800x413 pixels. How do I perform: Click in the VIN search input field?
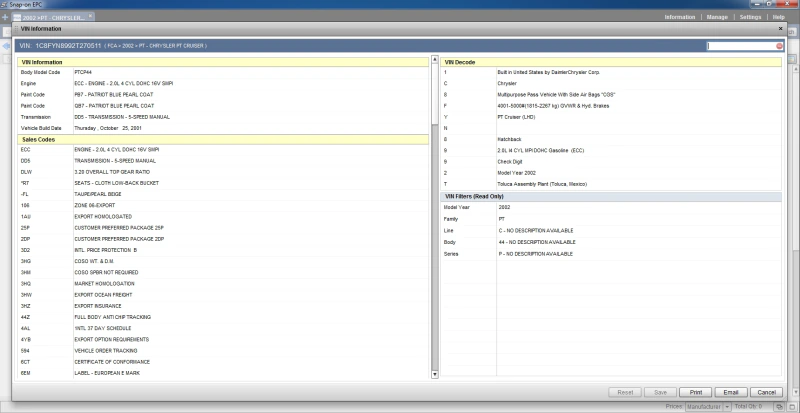[740, 46]
